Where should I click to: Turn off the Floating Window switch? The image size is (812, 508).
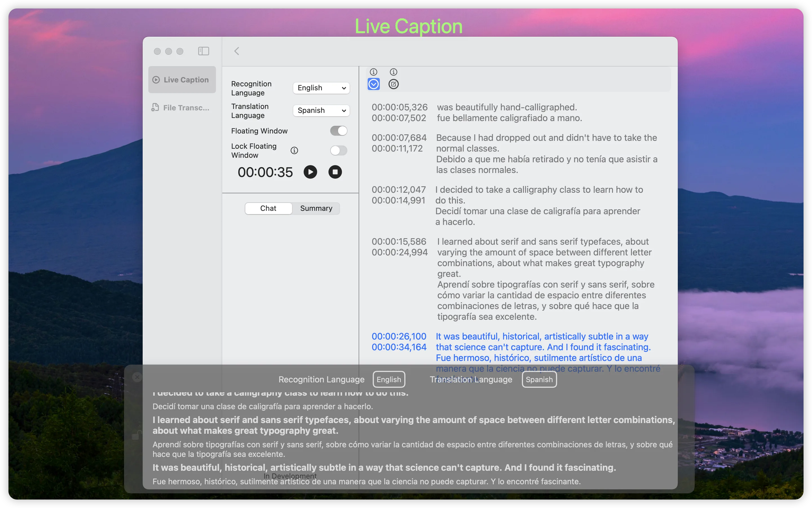(339, 131)
